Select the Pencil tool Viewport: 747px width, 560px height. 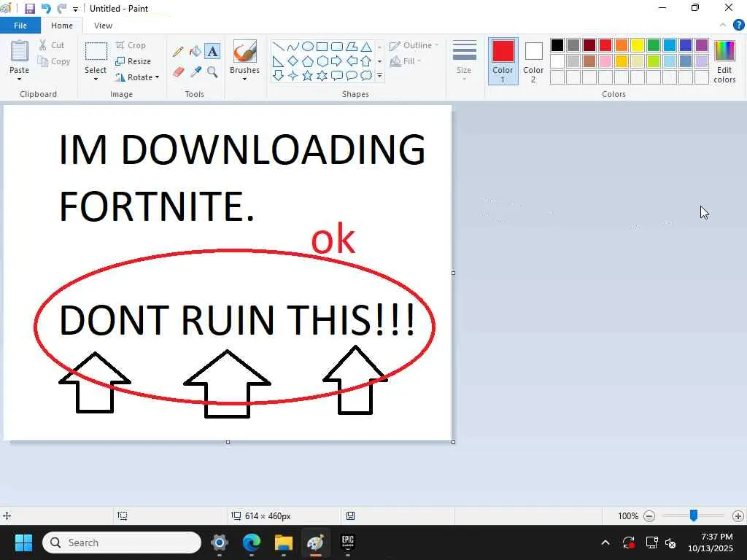(x=178, y=52)
